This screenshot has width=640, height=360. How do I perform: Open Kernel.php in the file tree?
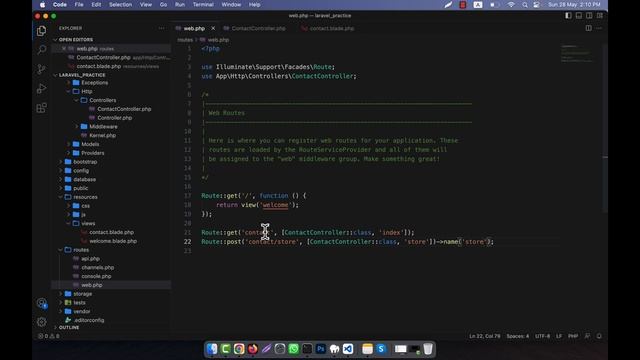coord(102,136)
